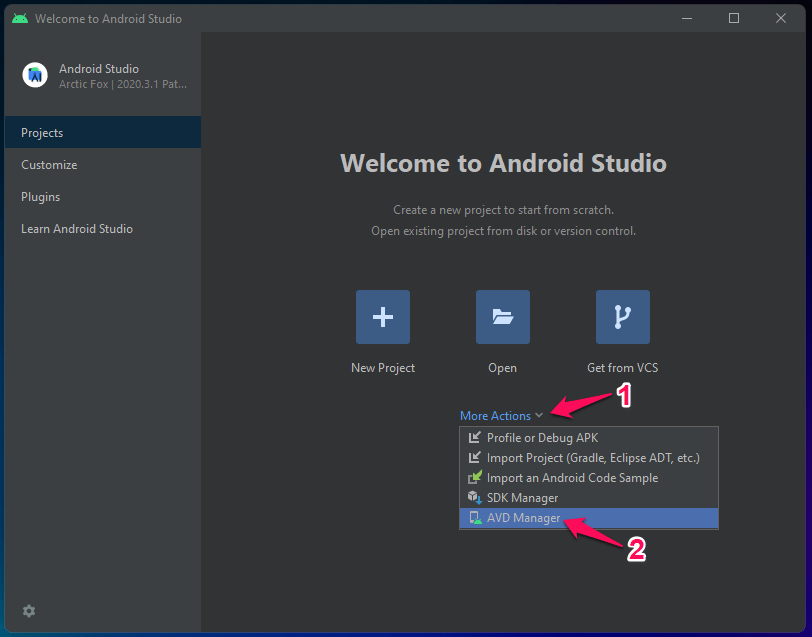Toggle the More Actions chevron arrow
The width and height of the screenshot is (812, 637).
point(539,415)
